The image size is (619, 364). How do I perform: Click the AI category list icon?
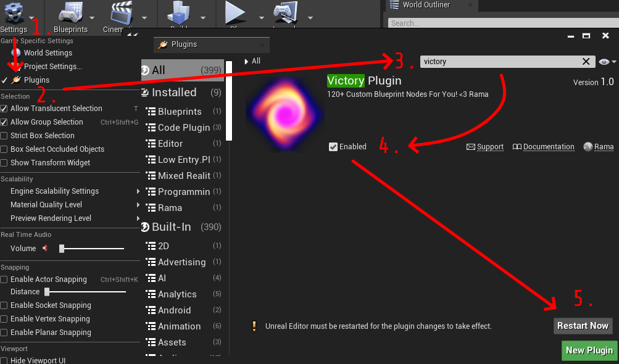[x=151, y=278]
